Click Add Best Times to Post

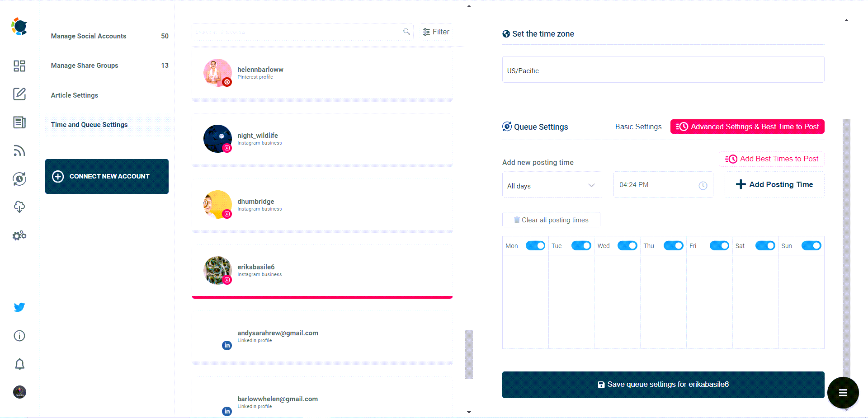772,159
